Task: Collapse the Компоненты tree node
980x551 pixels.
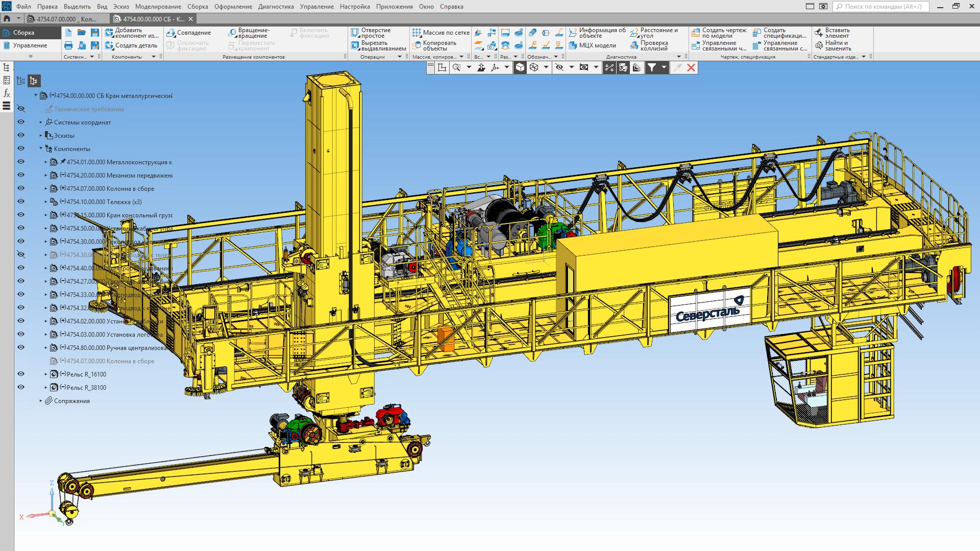Action: (41, 149)
